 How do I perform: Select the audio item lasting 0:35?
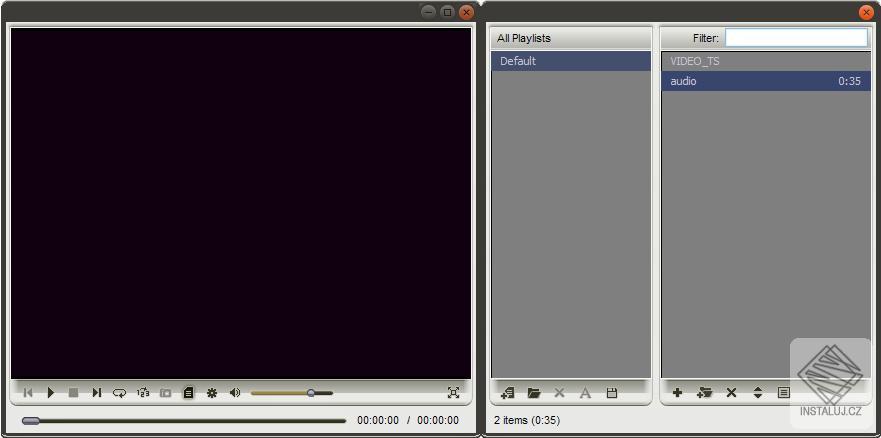pos(766,81)
